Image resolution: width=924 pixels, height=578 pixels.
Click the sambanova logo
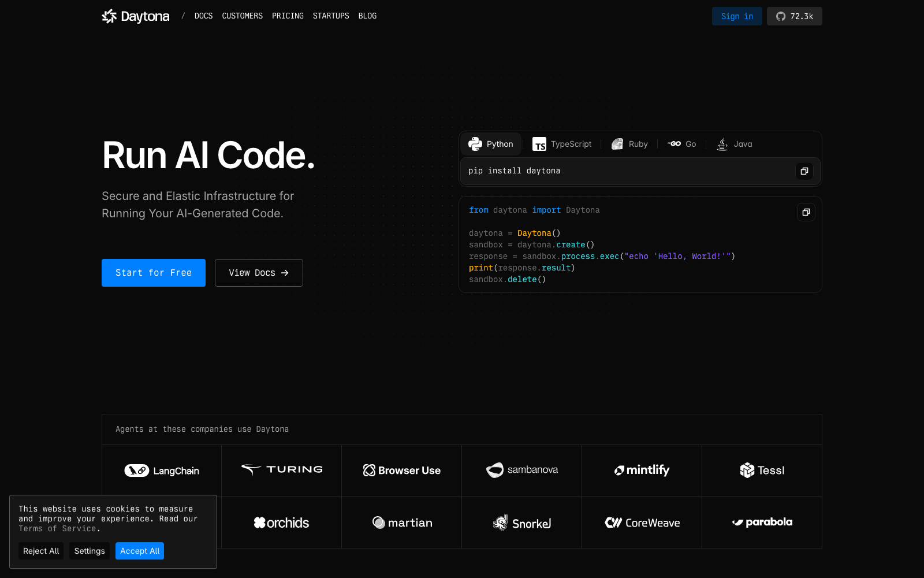(522, 470)
